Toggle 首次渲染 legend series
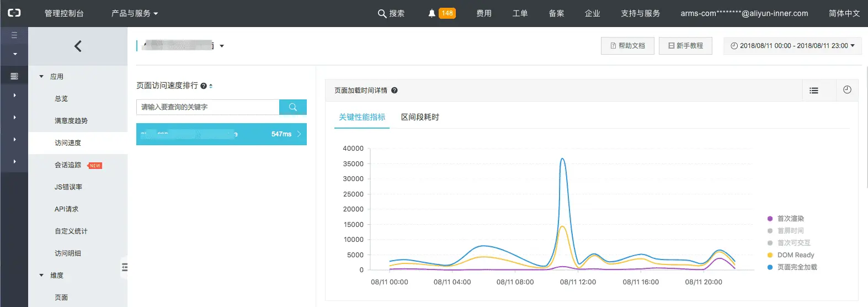 (x=785, y=219)
